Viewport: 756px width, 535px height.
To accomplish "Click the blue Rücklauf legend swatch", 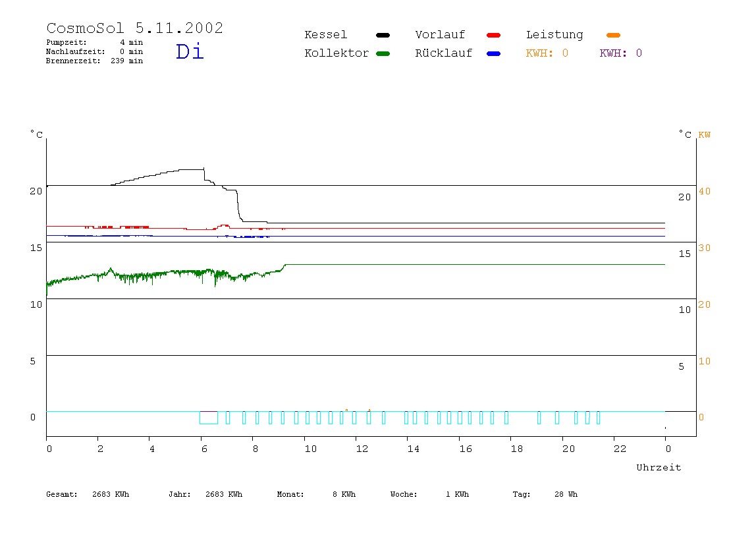I will pyautogui.click(x=494, y=53).
